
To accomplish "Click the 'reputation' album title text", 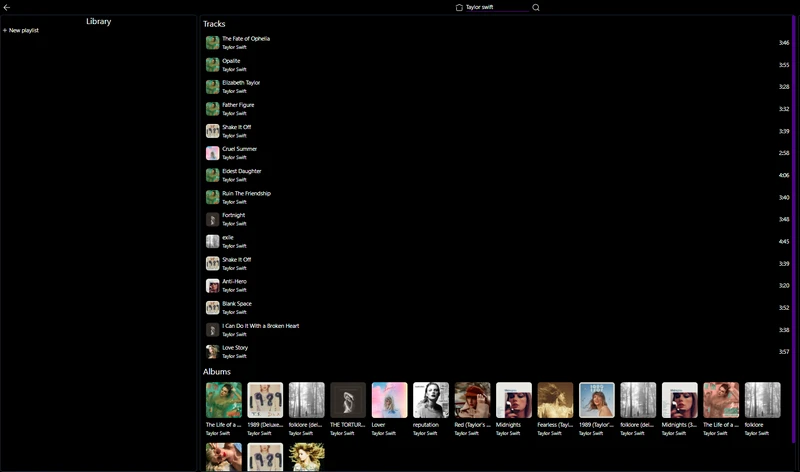I will (x=426, y=425).
